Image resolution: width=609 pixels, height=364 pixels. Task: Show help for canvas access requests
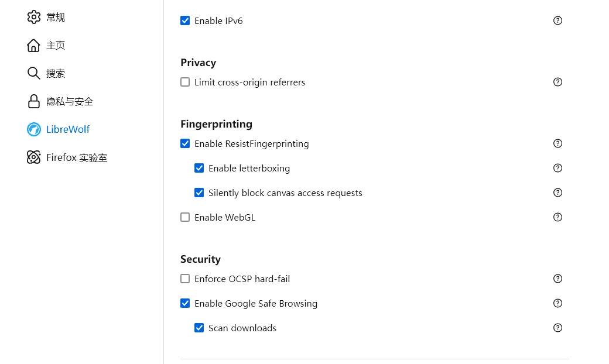pyautogui.click(x=557, y=193)
